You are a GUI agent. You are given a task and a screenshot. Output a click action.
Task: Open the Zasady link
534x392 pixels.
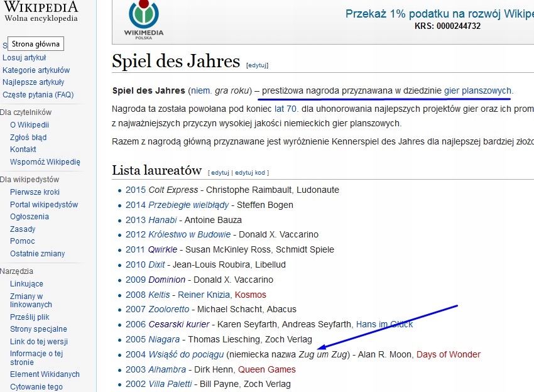pos(23,229)
